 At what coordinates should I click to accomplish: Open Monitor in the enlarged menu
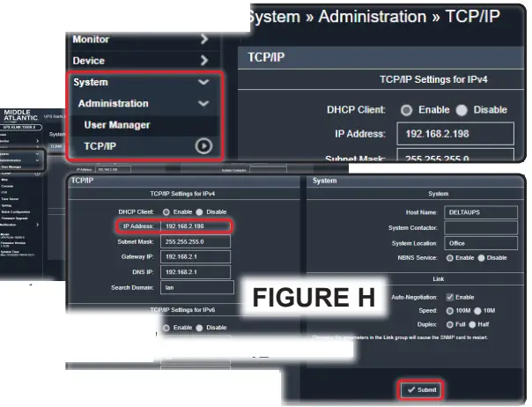[91, 40]
